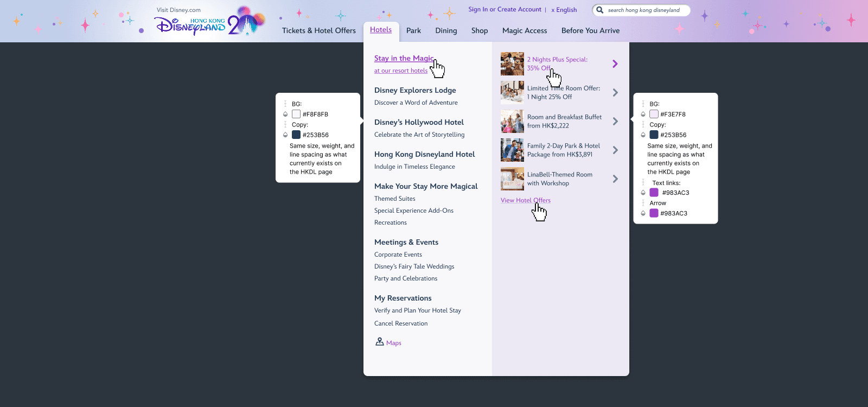This screenshot has width=868, height=407.
Task: Click Sign In or Create Account
Action: 505,10
